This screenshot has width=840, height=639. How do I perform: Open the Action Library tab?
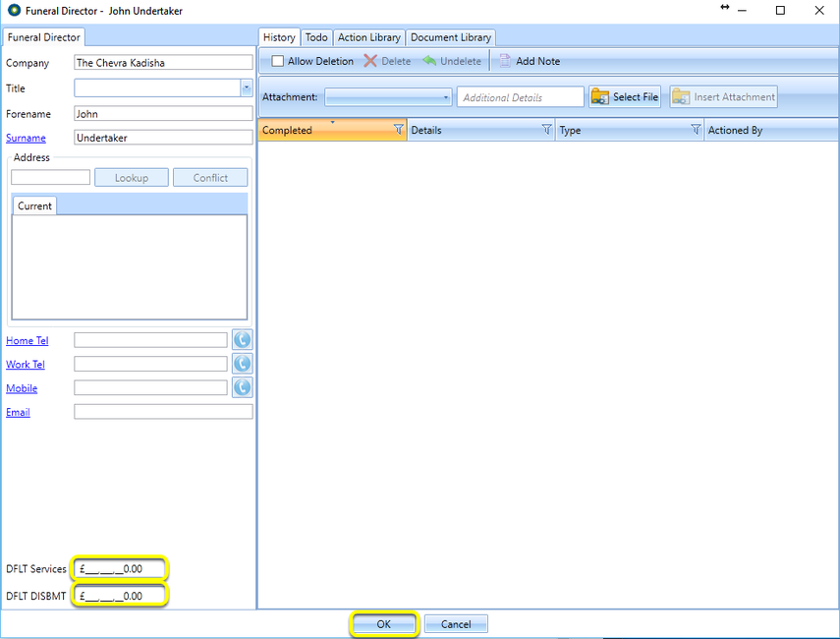tap(368, 37)
